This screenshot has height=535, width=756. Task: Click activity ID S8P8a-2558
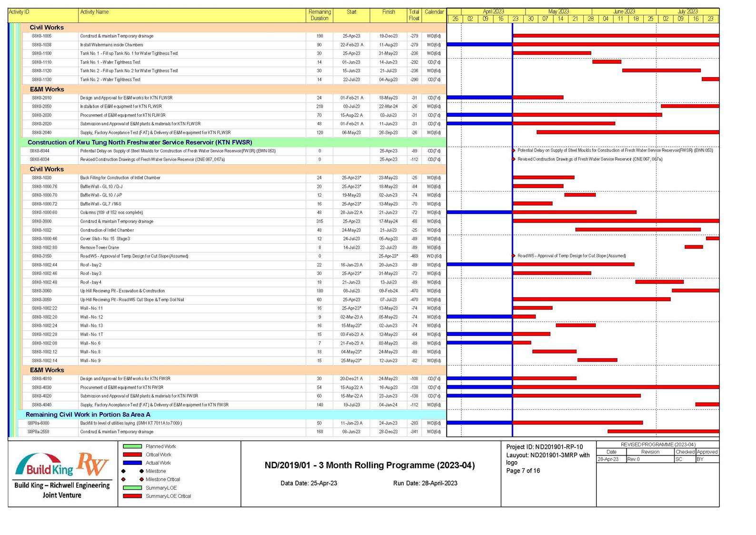click(38, 432)
